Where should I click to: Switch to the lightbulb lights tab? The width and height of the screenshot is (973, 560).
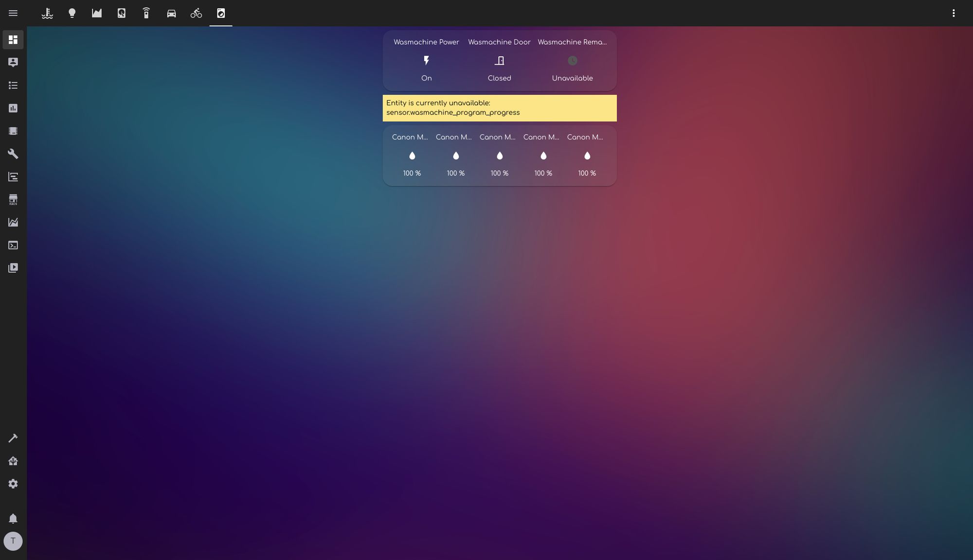point(72,13)
